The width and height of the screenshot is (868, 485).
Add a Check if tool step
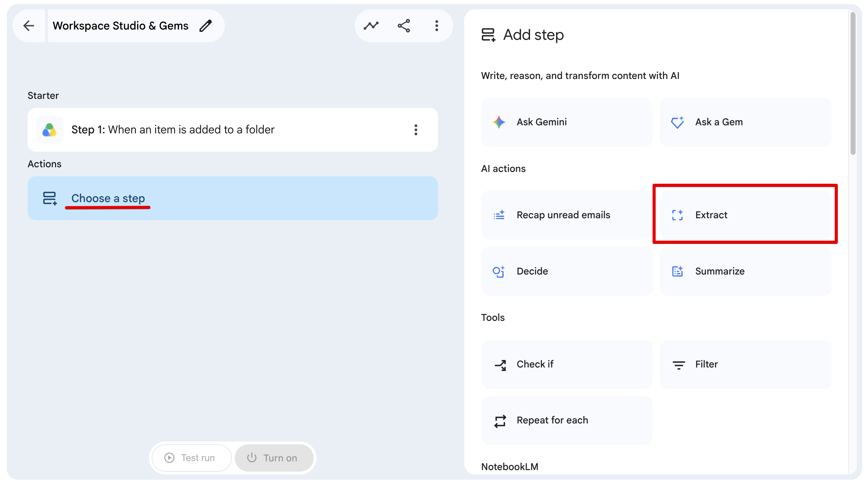pos(567,364)
